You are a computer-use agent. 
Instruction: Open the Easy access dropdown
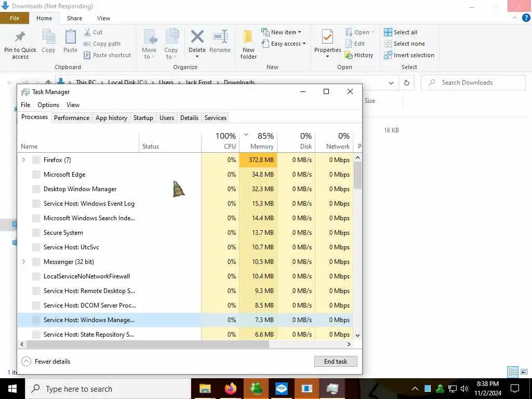(284, 44)
